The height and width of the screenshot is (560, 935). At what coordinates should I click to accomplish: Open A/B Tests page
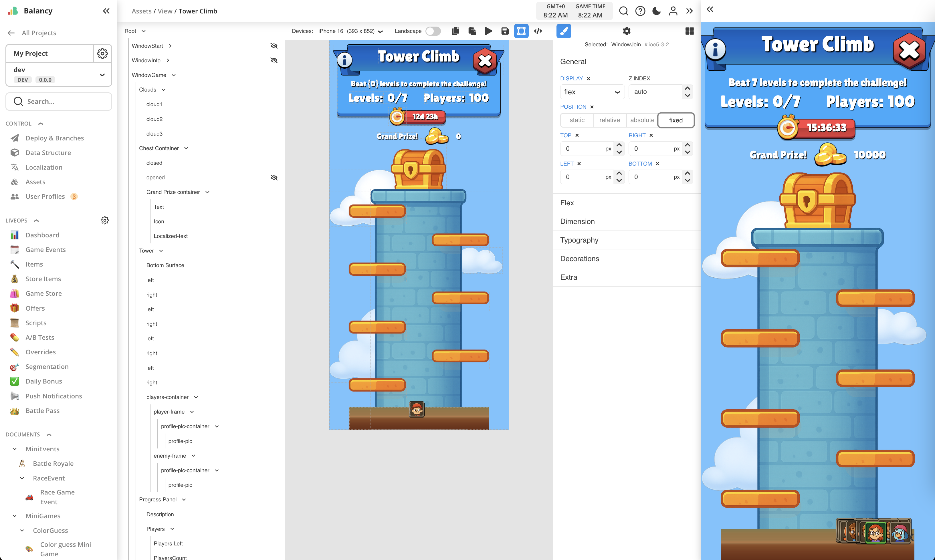40,337
